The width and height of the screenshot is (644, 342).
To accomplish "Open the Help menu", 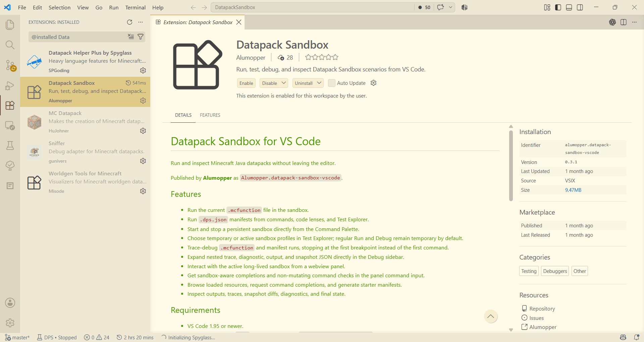I will (158, 7).
